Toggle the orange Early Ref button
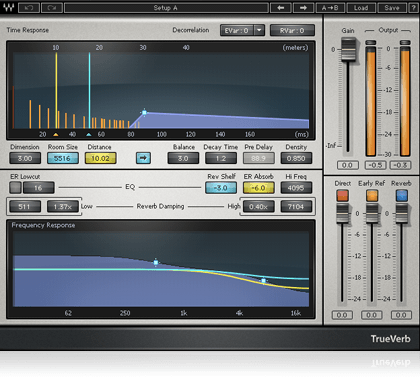The height and width of the screenshot is (381, 420). (x=372, y=196)
